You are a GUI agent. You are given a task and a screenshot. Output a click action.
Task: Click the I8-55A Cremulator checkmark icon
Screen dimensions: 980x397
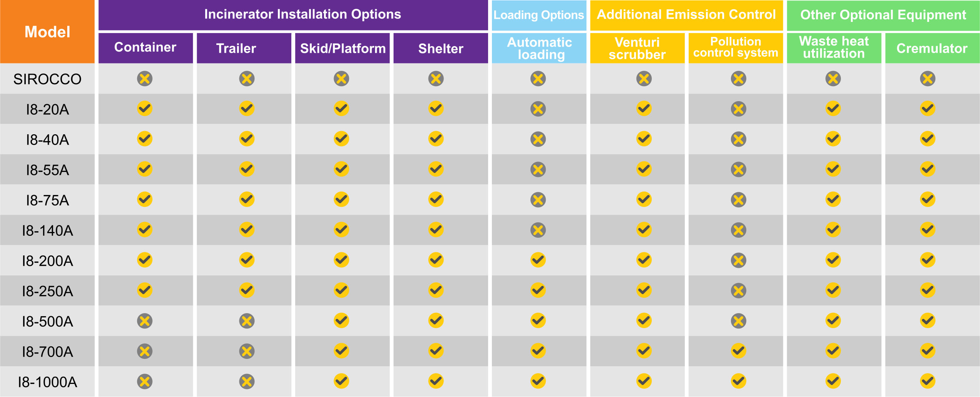click(x=927, y=169)
